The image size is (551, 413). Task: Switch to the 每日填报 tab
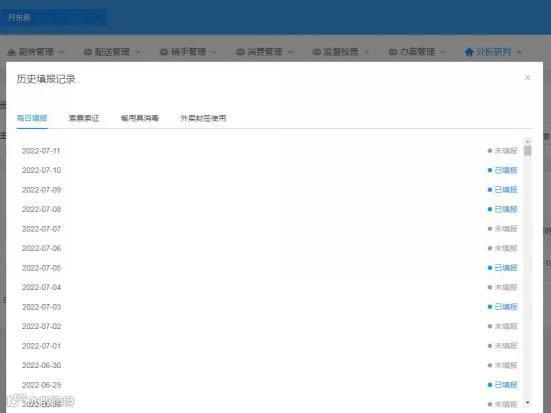tap(32, 118)
